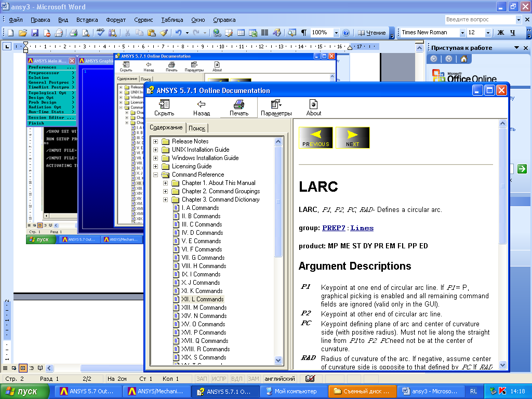Expand Chapter 1. About This Manual
The height and width of the screenshot is (399, 532).
click(x=166, y=183)
